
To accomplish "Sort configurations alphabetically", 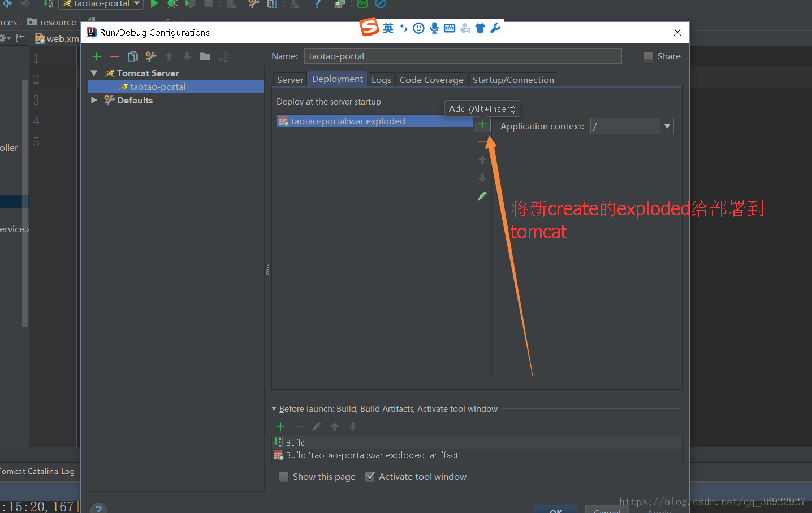I will [223, 56].
